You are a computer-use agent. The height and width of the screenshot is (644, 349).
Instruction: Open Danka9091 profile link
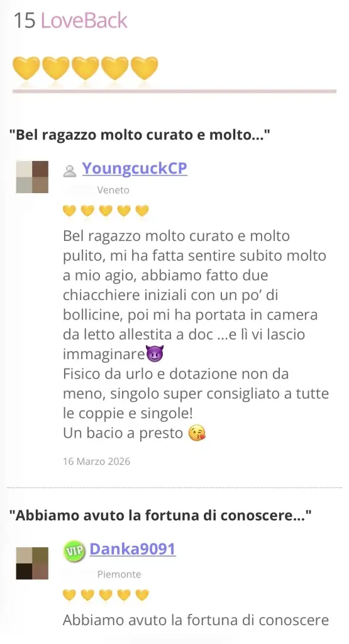pos(133,549)
